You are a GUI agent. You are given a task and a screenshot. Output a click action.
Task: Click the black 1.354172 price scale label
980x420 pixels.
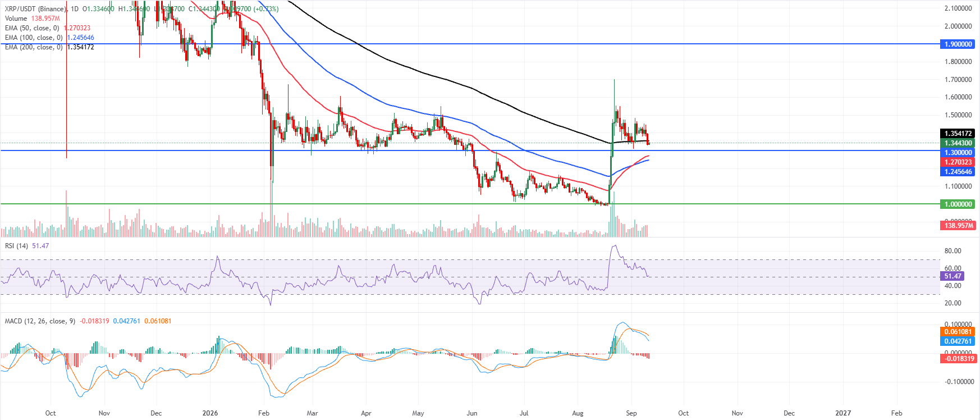(x=958, y=134)
